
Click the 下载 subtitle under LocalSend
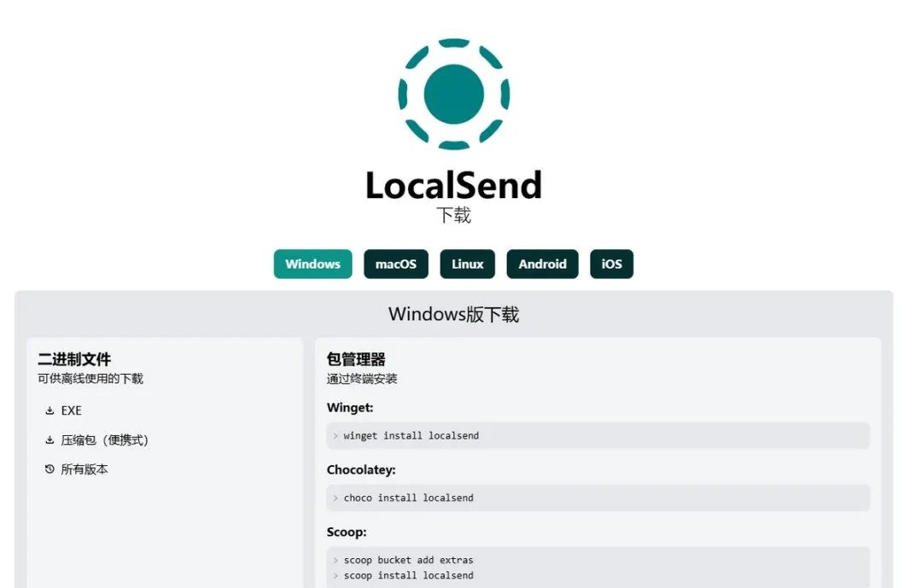click(453, 215)
